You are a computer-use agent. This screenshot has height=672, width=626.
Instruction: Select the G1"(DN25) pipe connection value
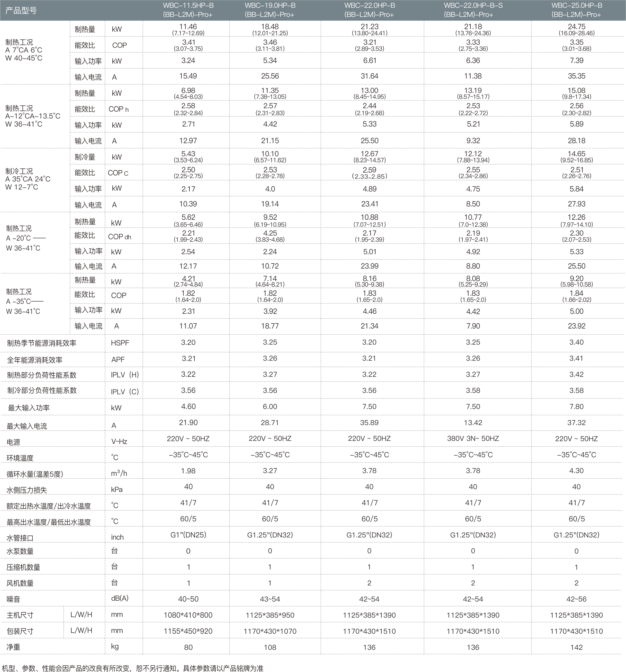188,535
